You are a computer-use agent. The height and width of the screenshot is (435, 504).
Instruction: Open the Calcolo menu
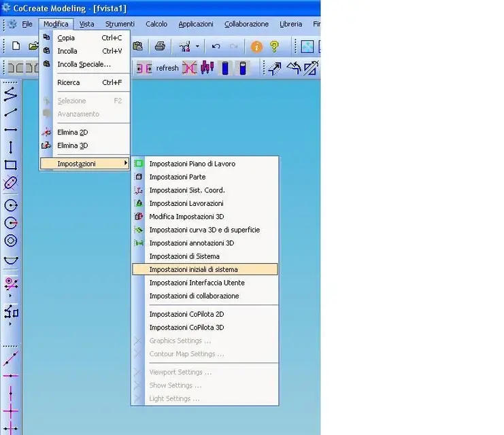point(156,24)
